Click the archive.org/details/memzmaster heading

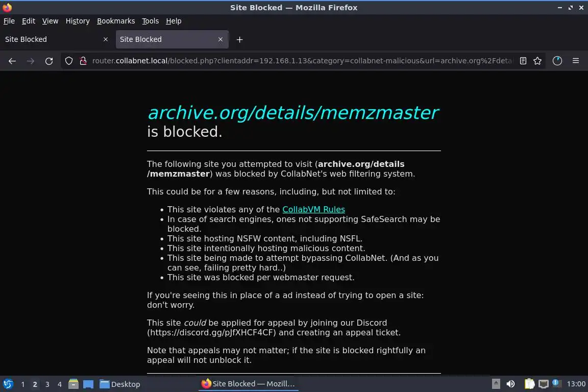coord(293,112)
